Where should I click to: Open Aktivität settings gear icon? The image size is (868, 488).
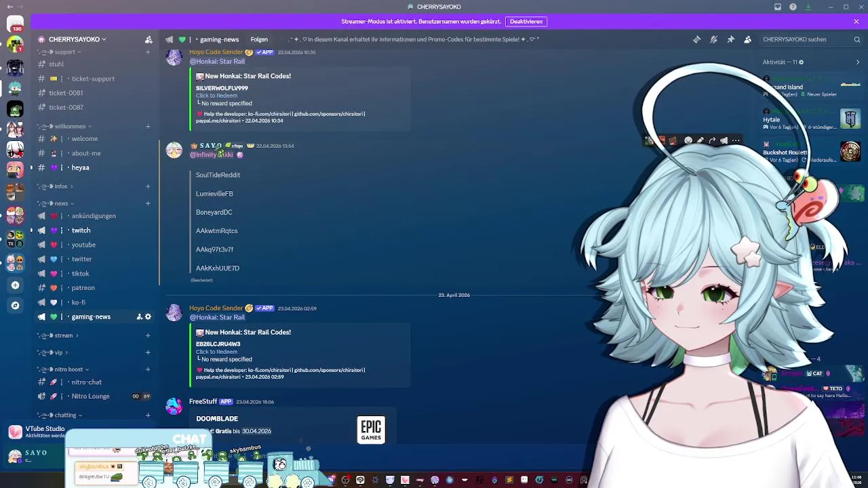pyautogui.click(x=801, y=62)
